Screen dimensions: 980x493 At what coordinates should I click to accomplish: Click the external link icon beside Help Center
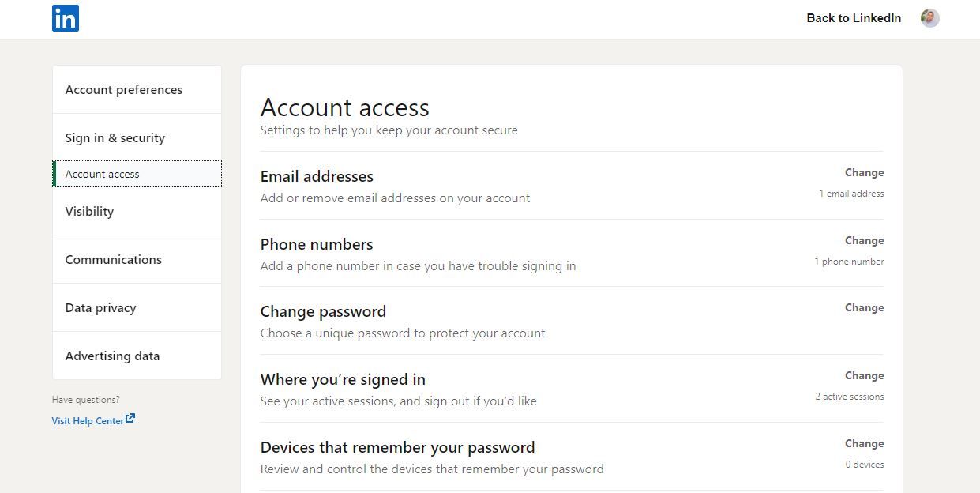pos(130,419)
